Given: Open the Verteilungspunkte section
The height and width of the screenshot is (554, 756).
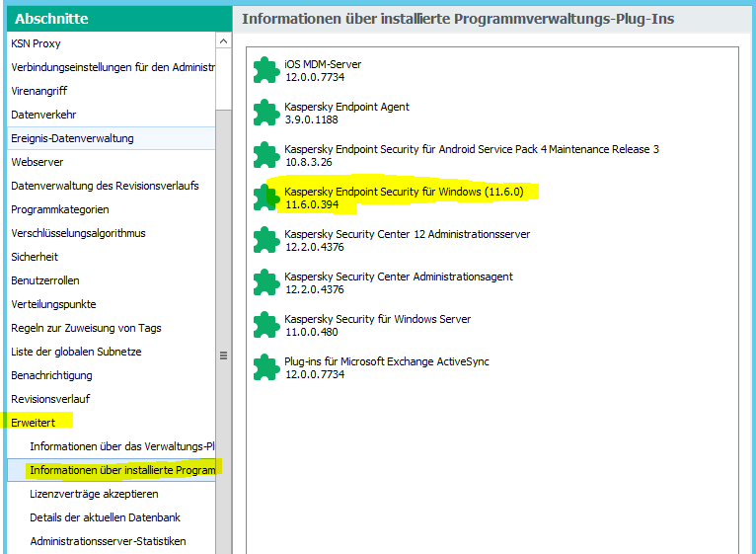Looking at the screenshot, I should point(112,304).
